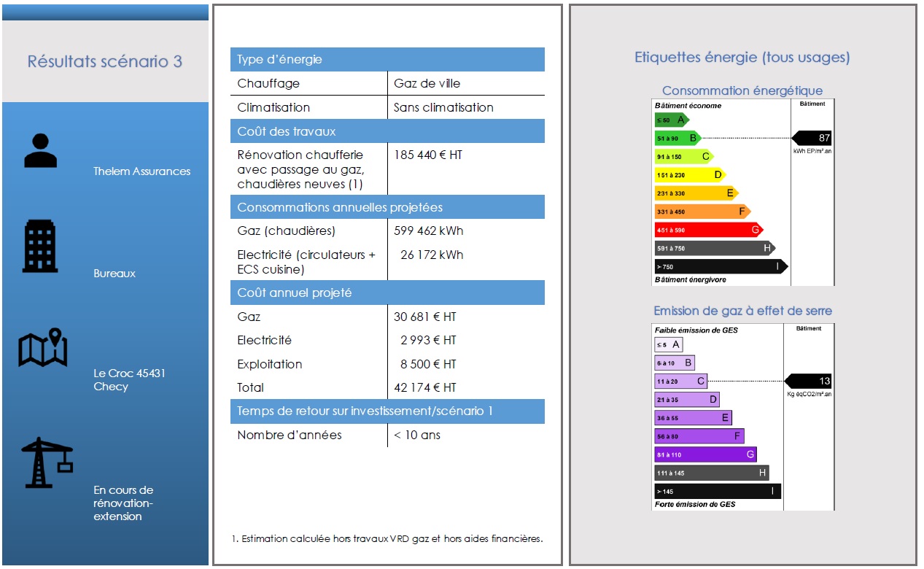The width and height of the screenshot is (924, 569).
Task: Click the '185 440 € HT' value
Action: tap(428, 155)
